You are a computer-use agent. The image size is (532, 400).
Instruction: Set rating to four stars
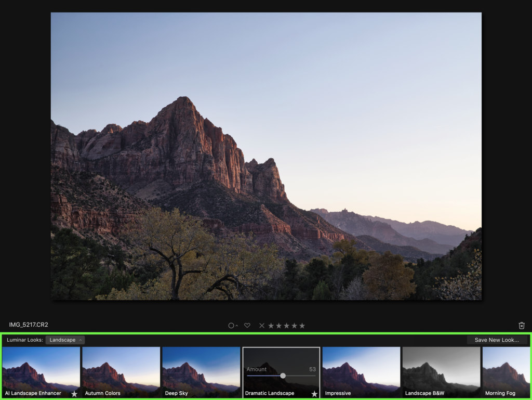pyautogui.click(x=295, y=325)
